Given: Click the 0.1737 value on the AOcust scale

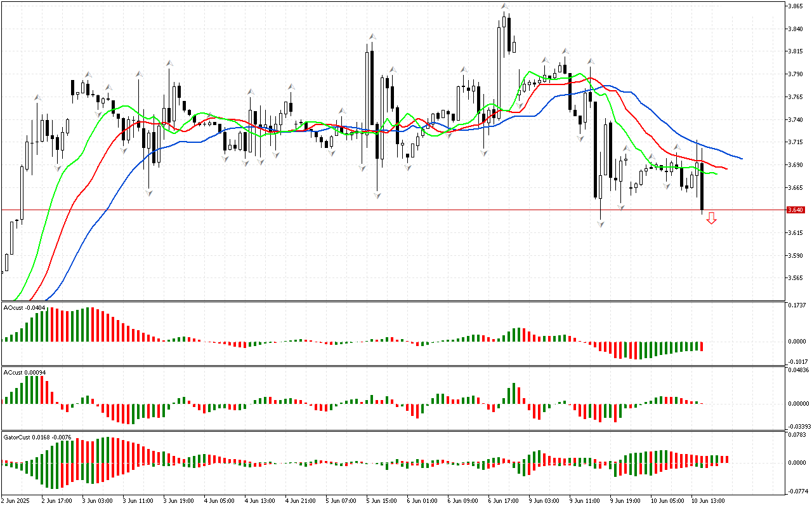Looking at the screenshot, I should click(797, 305).
